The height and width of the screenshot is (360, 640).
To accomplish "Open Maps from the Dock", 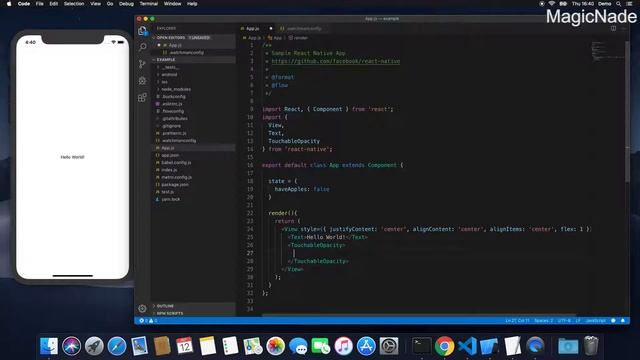I will pos(253,346).
